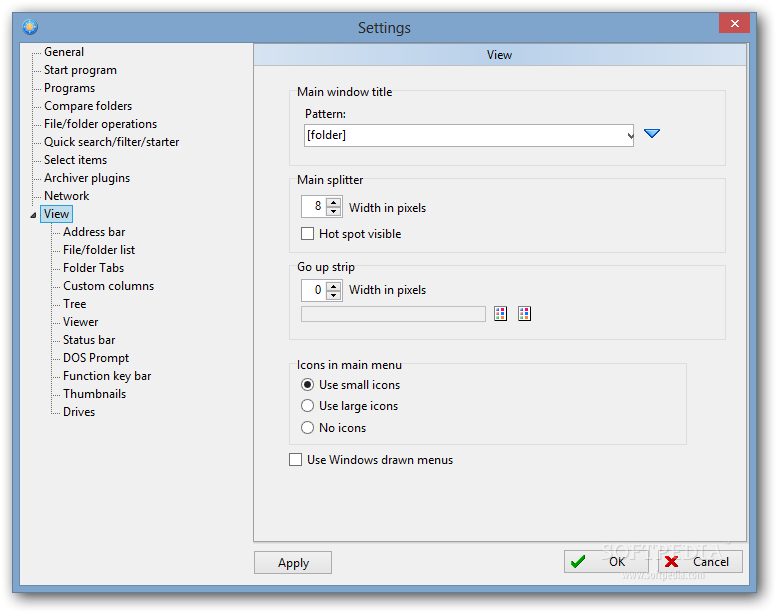Image resolution: width=777 pixels, height=613 pixels.
Task: Click the Cancel button
Action: 700,561
